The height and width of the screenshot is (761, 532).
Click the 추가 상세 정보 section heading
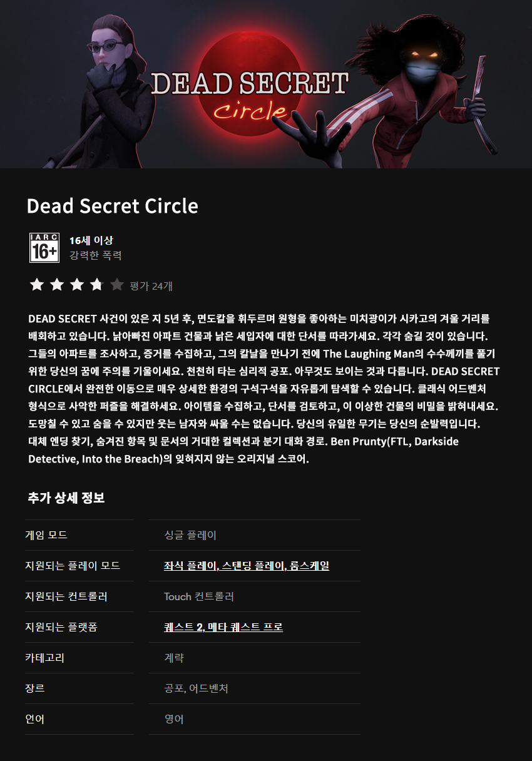(x=66, y=499)
